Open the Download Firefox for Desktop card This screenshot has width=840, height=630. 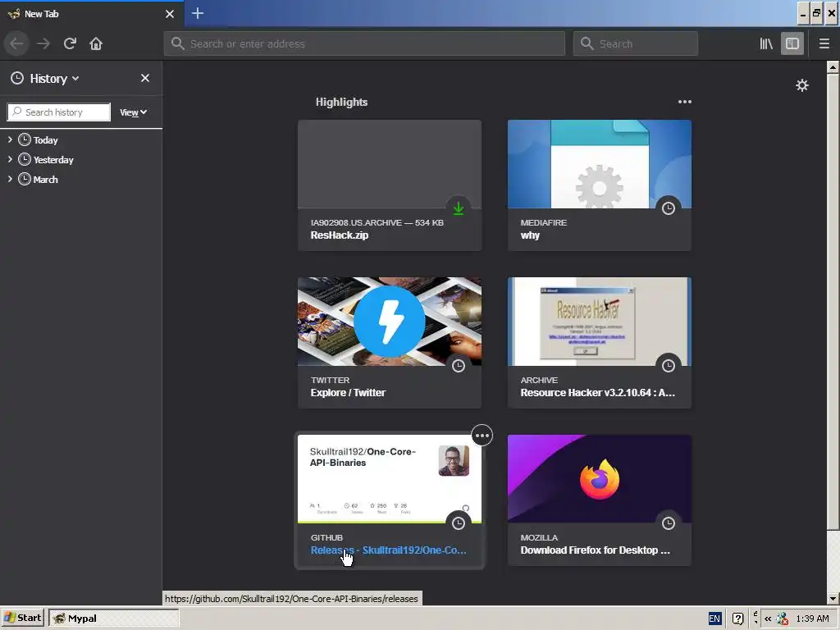[x=600, y=500]
